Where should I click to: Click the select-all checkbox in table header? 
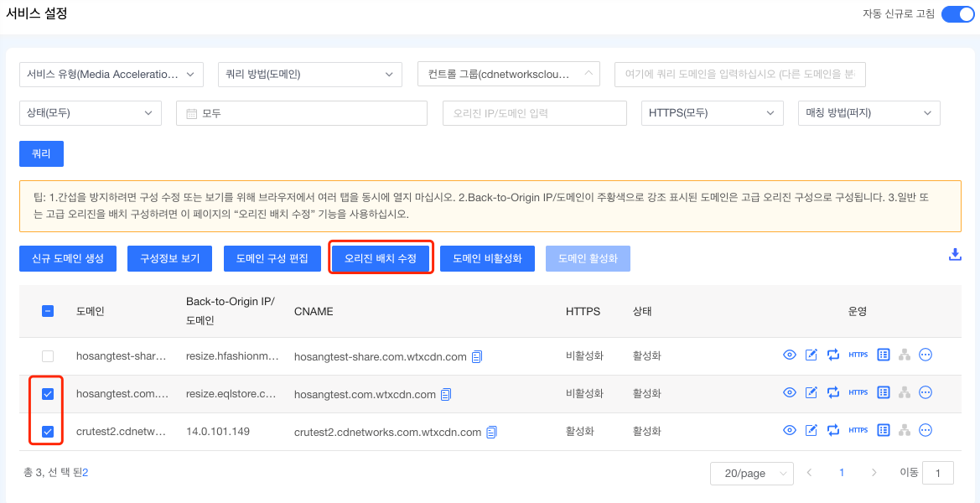[x=47, y=310]
